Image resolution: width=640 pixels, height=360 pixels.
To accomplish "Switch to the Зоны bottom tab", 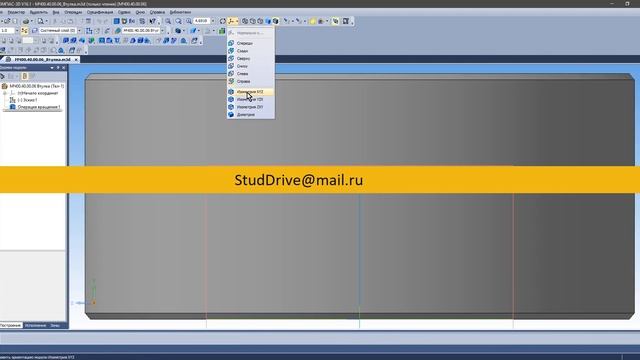I will tap(55, 325).
